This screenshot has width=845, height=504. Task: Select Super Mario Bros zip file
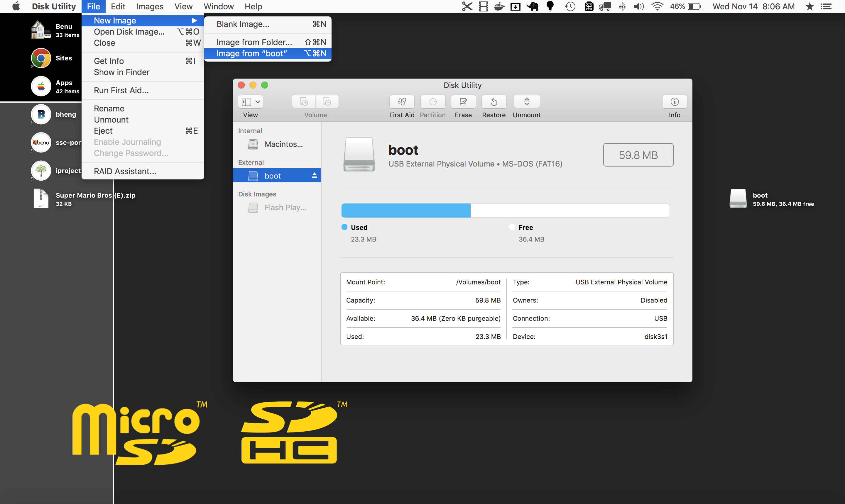(41, 199)
